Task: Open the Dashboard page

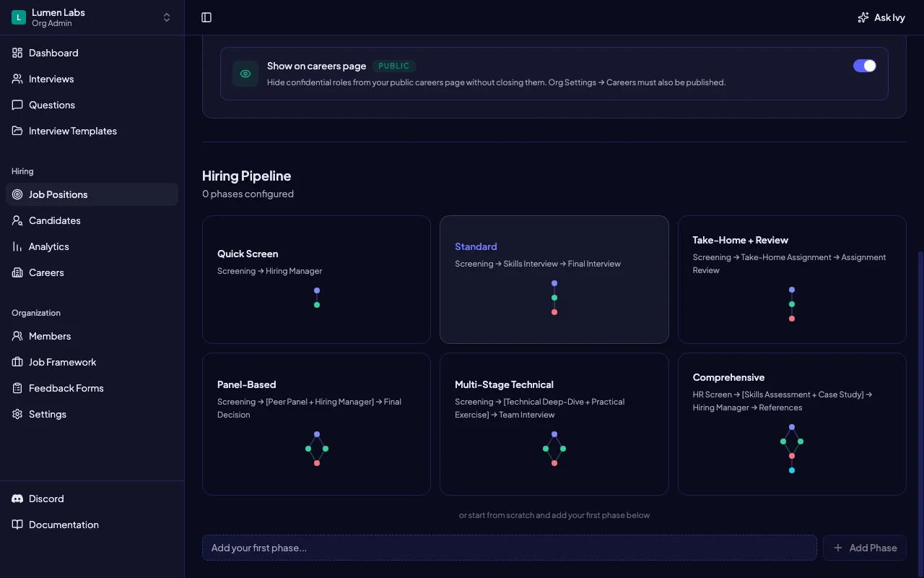Action: pos(92,53)
